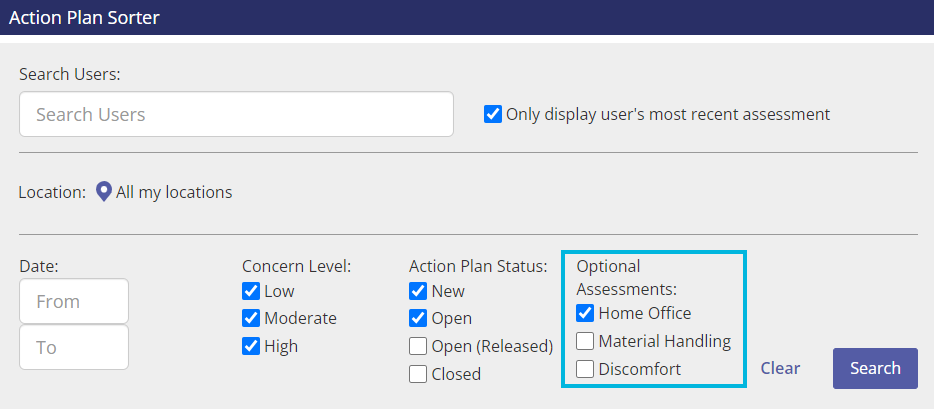The width and height of the screenshot is (934, 409).
Task: Open the All my locations selector
Action: (174, 192)
